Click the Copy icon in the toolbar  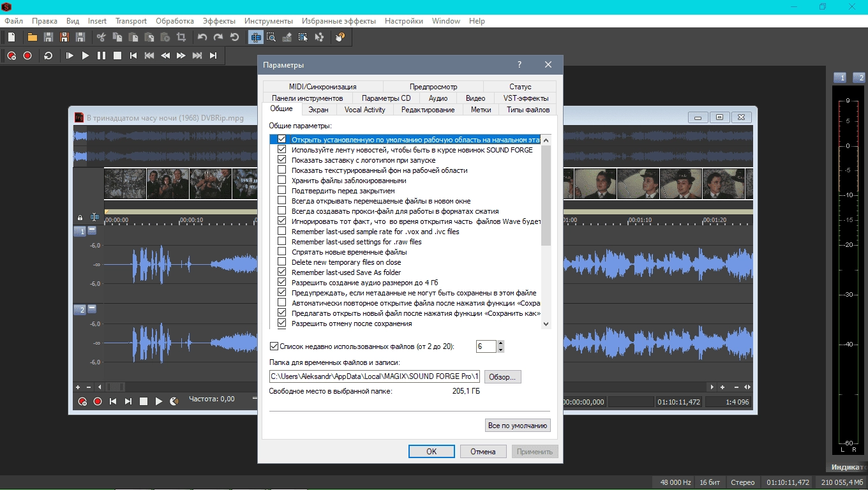click(x=118, y=37)
